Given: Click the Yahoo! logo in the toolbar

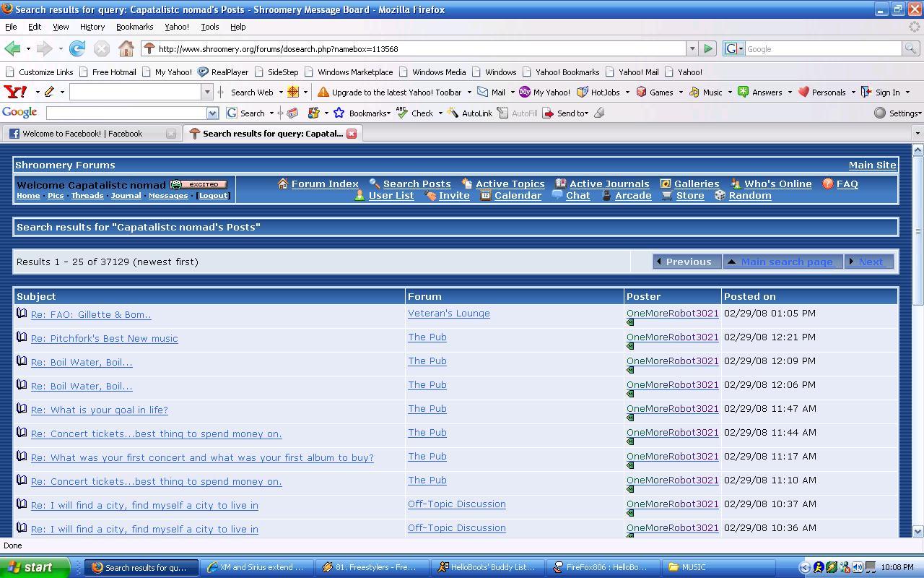Looking at the screenshot, I should pyautogui.click(x=16, y=92).
